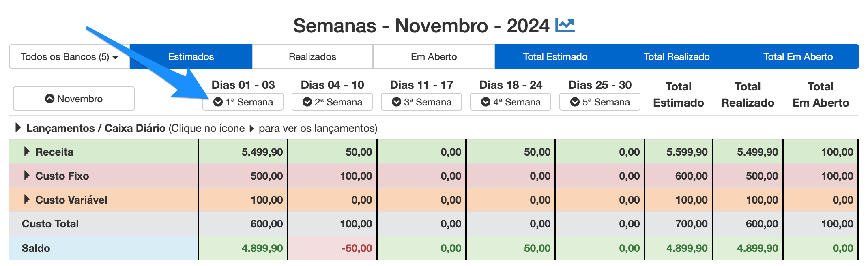The width and height of the screenshot is (868, 266).
Task: Toggle the 2ª Semana button
Action: coord(332,102)
